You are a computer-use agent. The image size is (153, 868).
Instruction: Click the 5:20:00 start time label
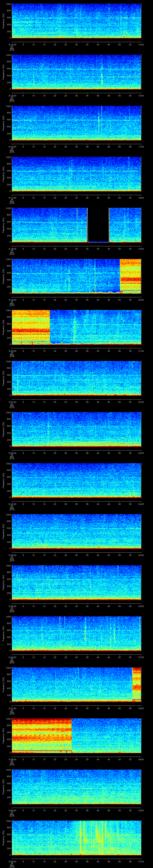pyautogui.click(x=12, y=351)
